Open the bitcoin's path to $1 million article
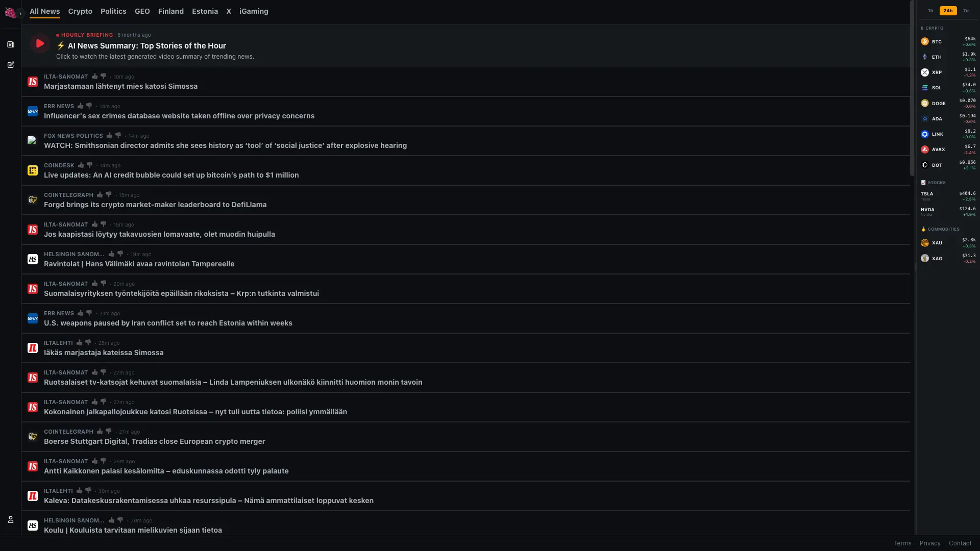 [171, 176]
